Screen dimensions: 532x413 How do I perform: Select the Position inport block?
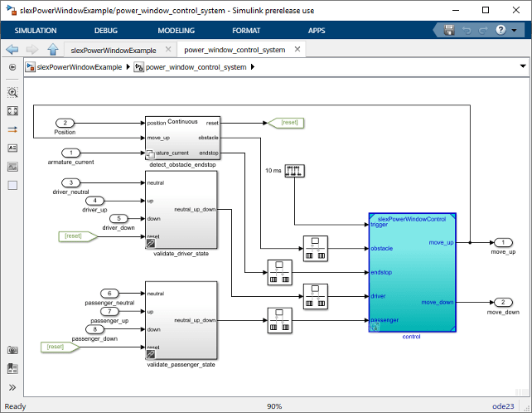click(x=65, y=123)
